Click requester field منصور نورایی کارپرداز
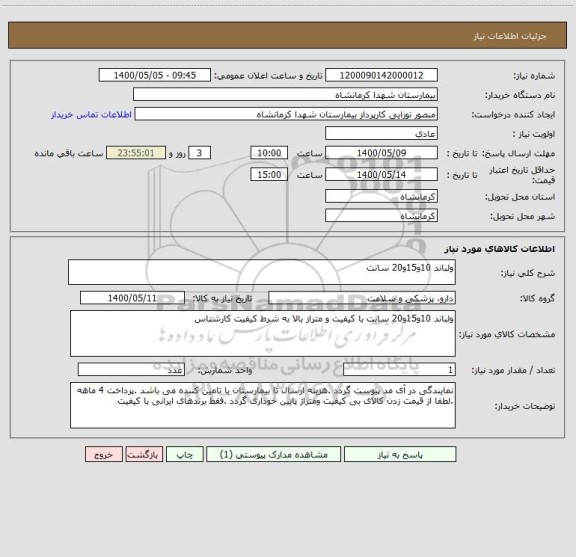The image size is (576, 557). pyautogui.click(x=286, y=114)
